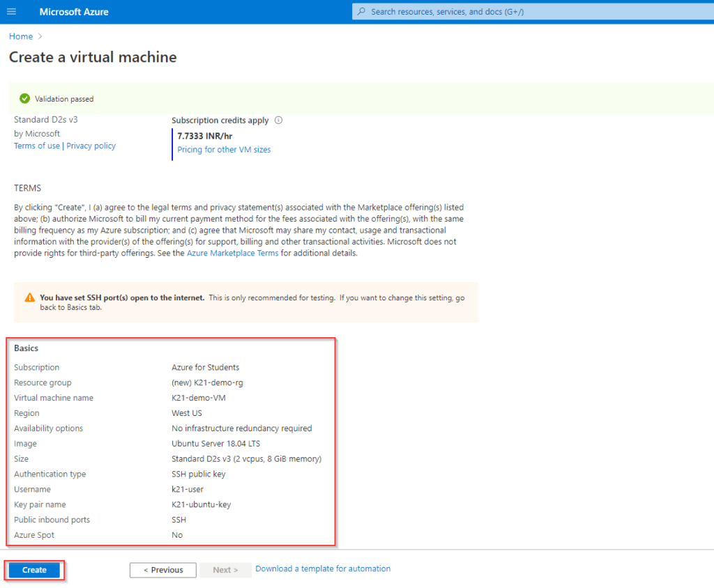Click Download a template for automation

click(x=323, y=568)
